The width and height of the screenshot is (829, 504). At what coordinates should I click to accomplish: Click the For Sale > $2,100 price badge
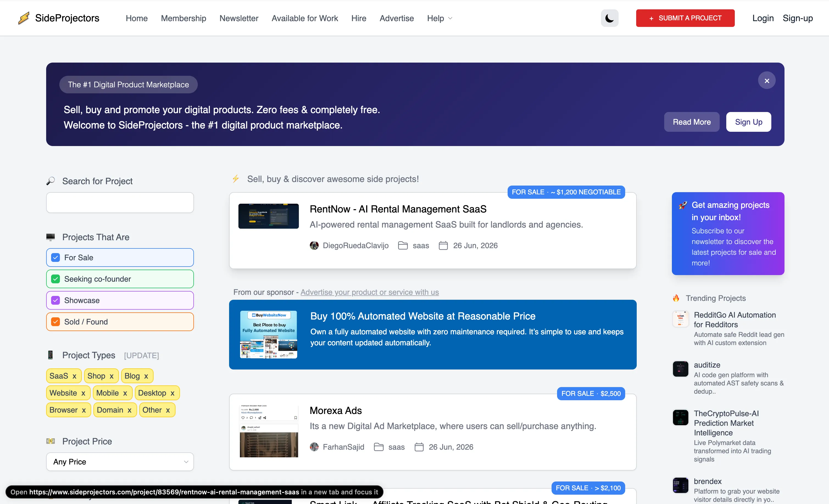588,488
